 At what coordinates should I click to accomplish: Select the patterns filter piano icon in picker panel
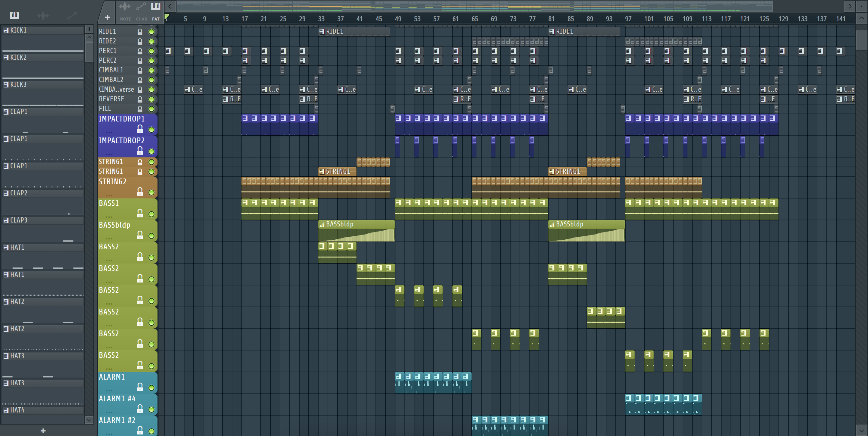[x=14, y=15]
